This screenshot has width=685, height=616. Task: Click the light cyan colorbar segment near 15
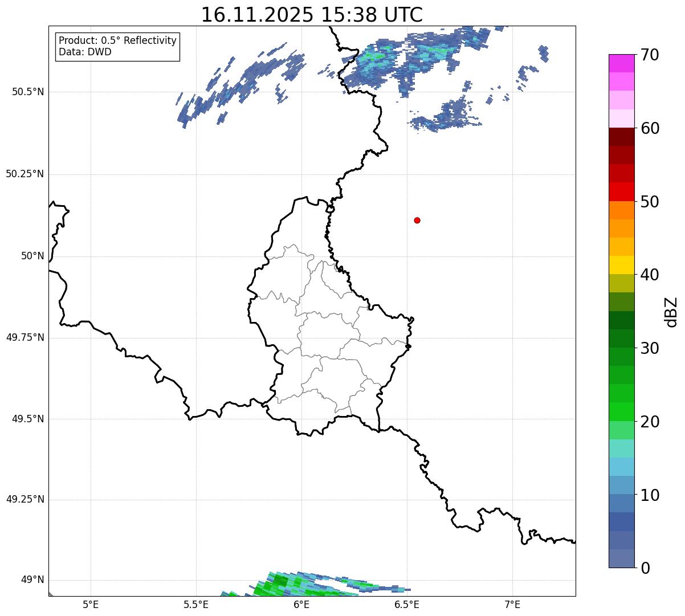[x=621, y=448]
